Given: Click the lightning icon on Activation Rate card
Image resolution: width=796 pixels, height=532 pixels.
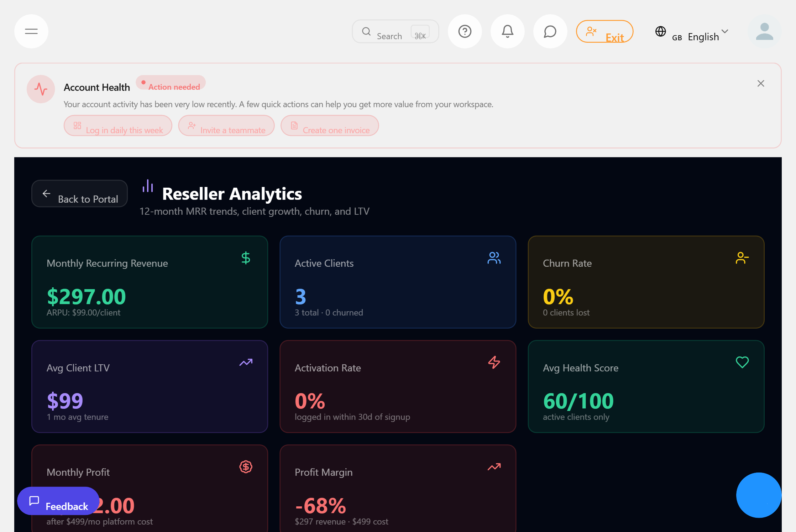Looking at the screenshot, I should (494, 363).
